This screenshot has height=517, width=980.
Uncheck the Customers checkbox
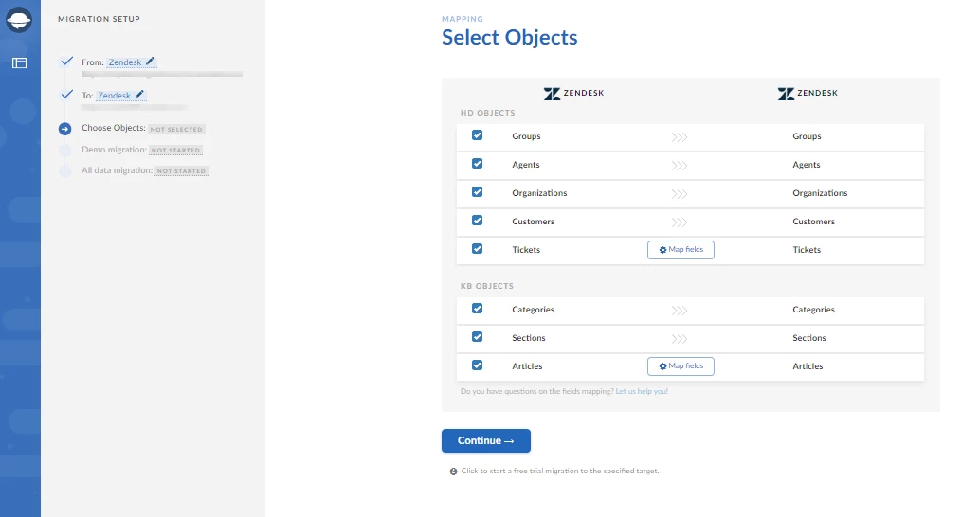(x=478, y=221)
